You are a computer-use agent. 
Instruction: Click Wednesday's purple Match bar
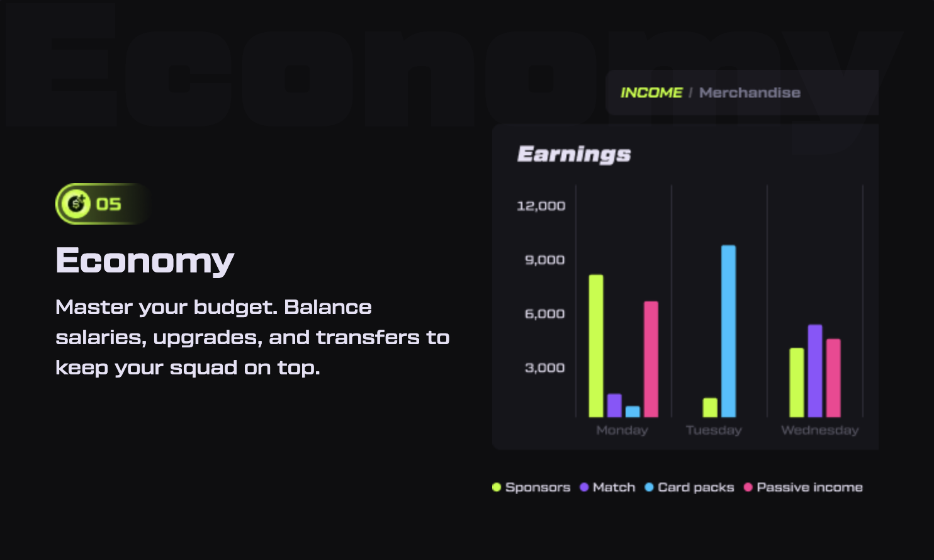pos(815,371)
